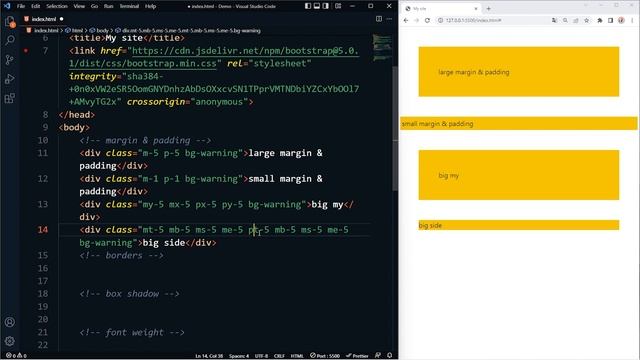Split the editor to the right
Viewport: 640px width, 360px height.
tap(379, 19)
